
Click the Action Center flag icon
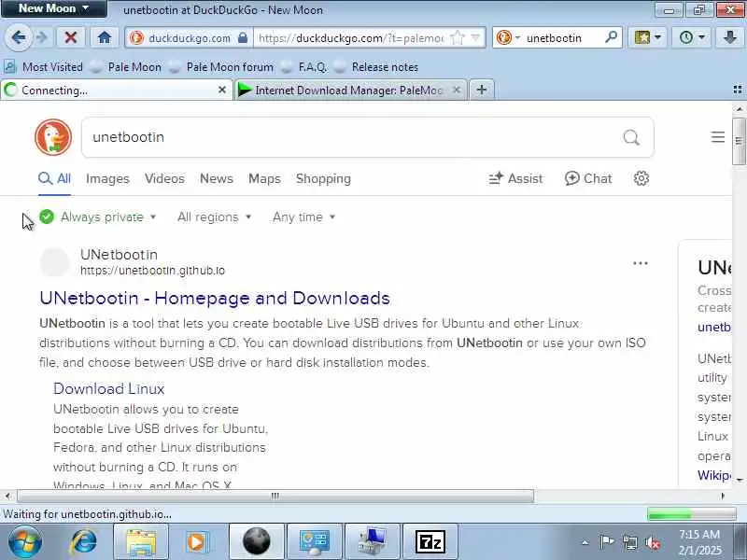click(606, 542)
